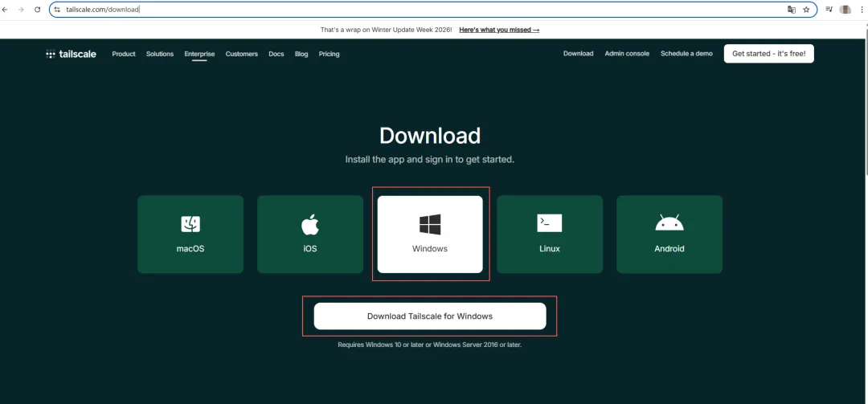Open the Solutions menu
The width and height of the screenshot is (868, 404).
tap(160, 54)
